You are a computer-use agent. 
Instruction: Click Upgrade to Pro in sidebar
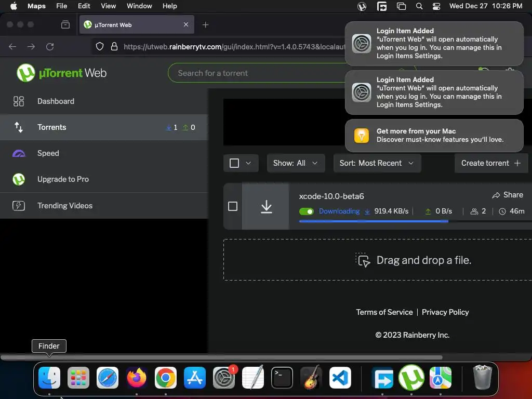point(103,179)
